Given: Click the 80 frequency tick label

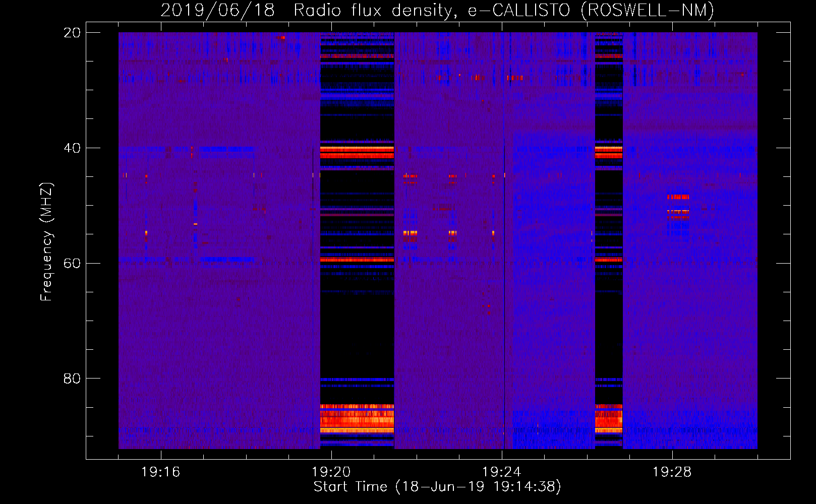Looking at the screenshot, I should [x=72, y=379].
